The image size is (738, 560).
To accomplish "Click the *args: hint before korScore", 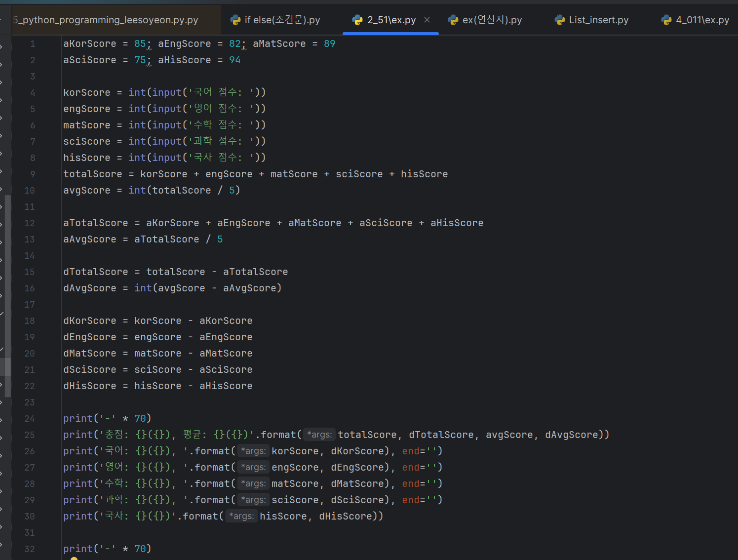I will click(253, 451).
